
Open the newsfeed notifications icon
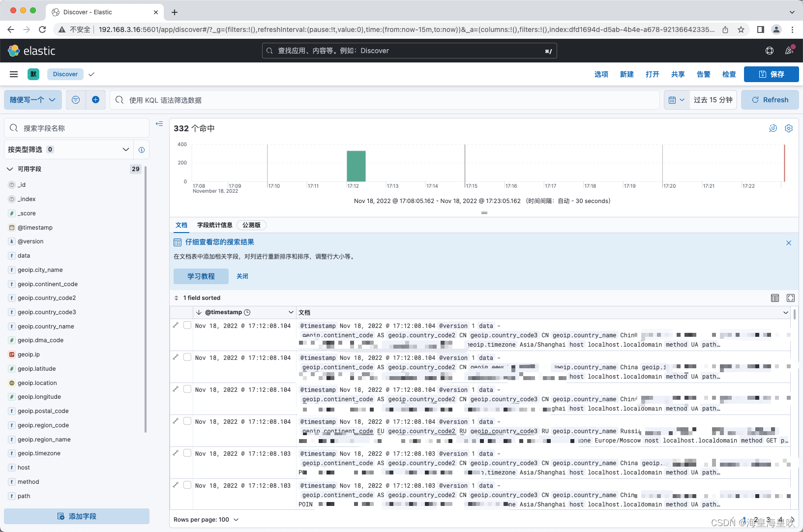(x=789, y=51)
